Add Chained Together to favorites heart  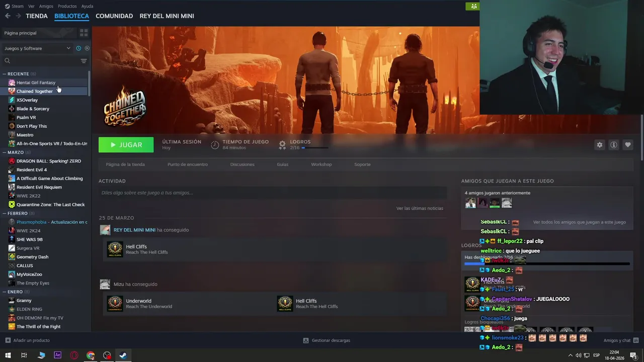pos(627,145)
